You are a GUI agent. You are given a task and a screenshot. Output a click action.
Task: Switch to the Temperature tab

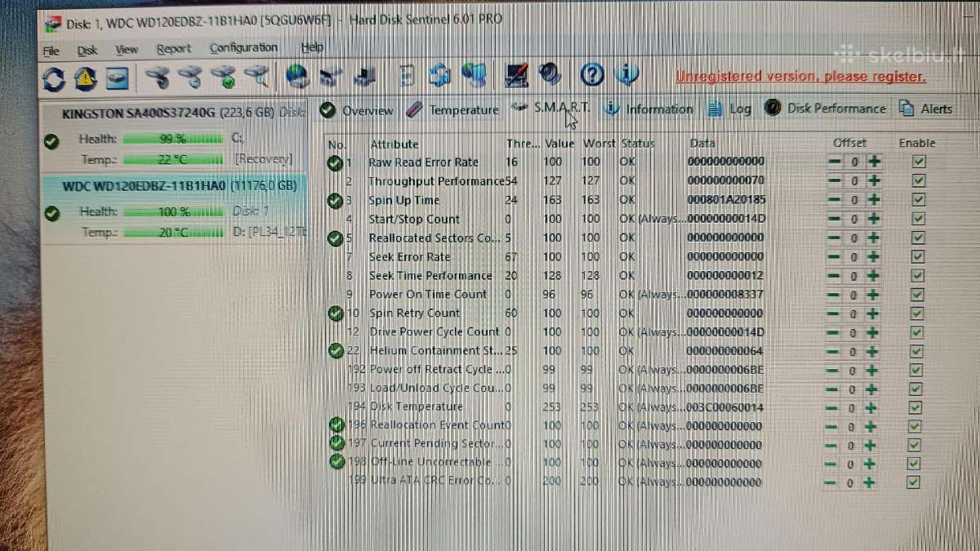pos(454,109)
